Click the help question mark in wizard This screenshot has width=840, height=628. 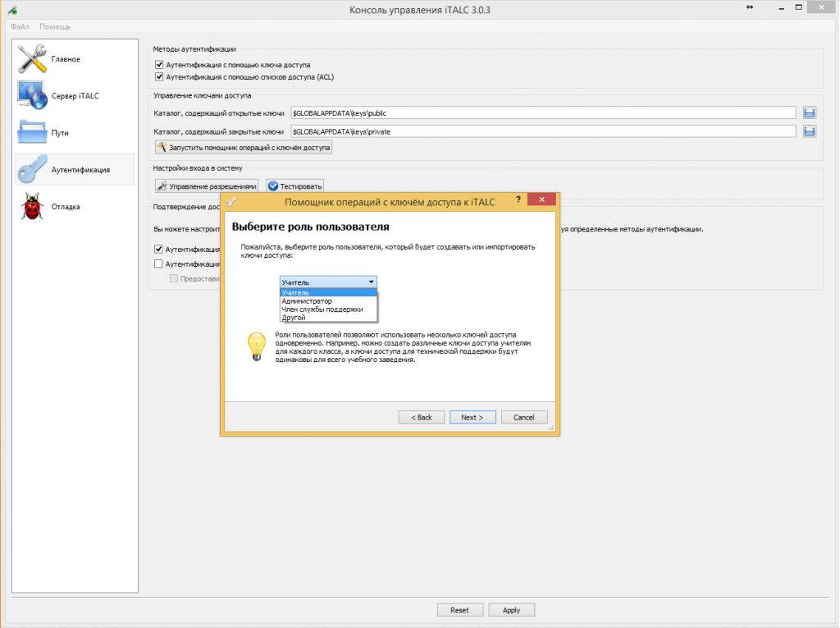[518, 199]
